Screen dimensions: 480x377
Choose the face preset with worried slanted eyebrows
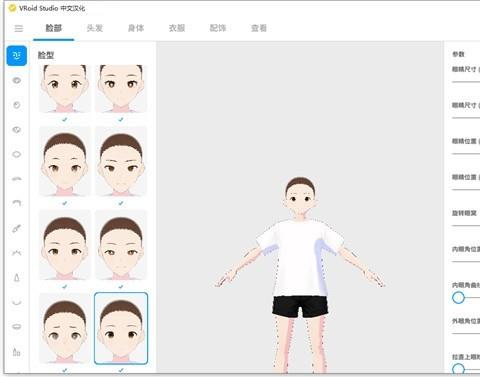(65, 328)
